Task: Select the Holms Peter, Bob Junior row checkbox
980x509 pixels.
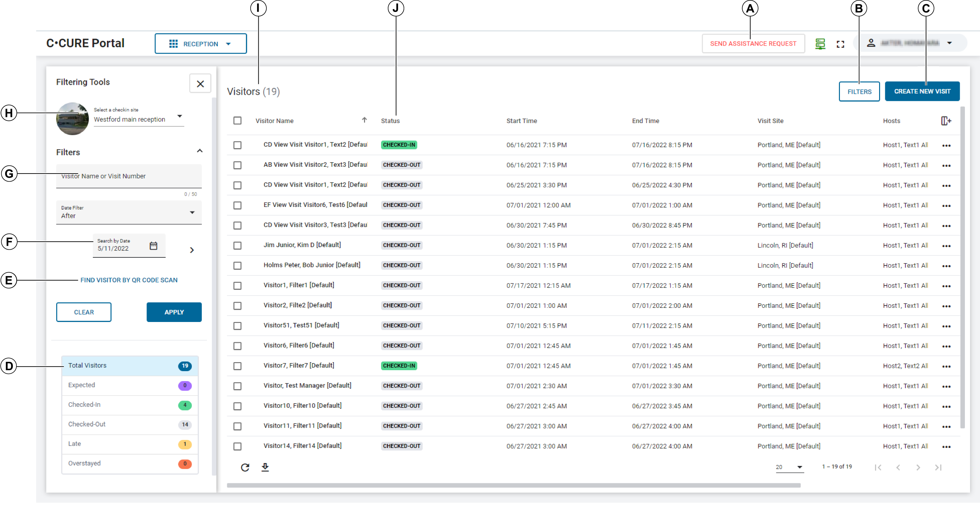Action: click(x=237, y=265)
